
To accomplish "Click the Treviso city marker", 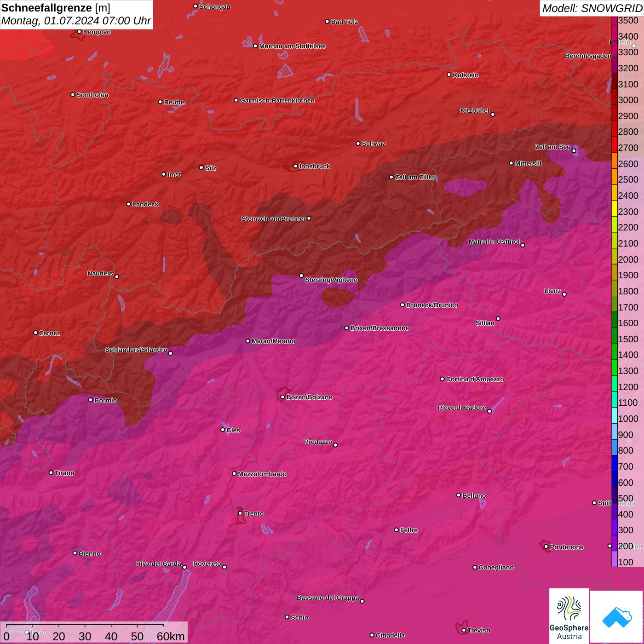I will 464,630.
